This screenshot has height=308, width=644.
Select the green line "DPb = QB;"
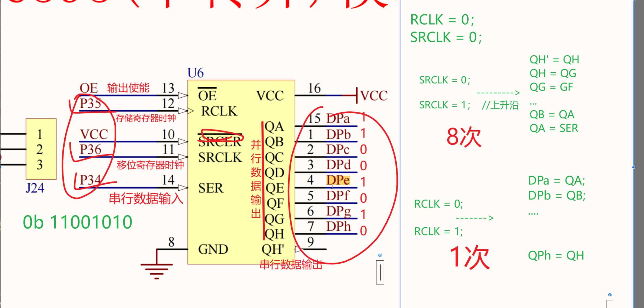tap(557, 196)
